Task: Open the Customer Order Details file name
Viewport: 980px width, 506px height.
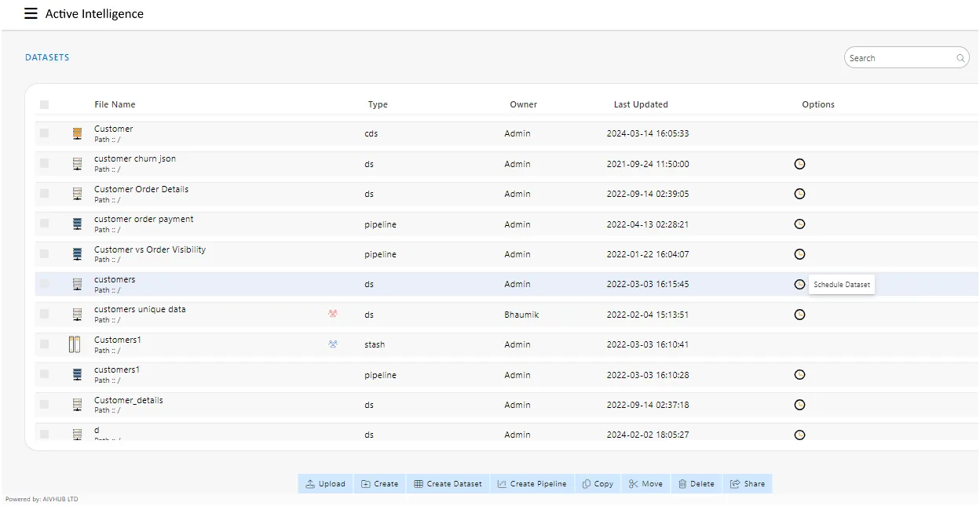Action: [x=141, y=189]
